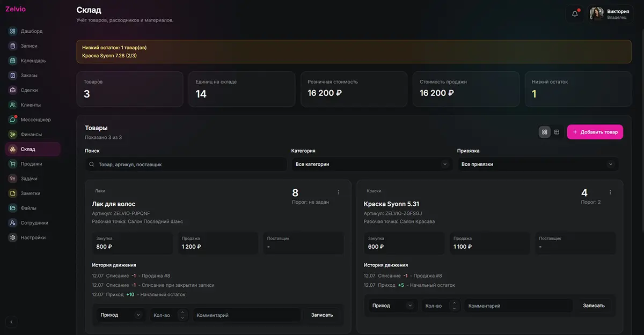Focus the product search field
This screenshot has height=335, width=644.
tap(186, 165)
